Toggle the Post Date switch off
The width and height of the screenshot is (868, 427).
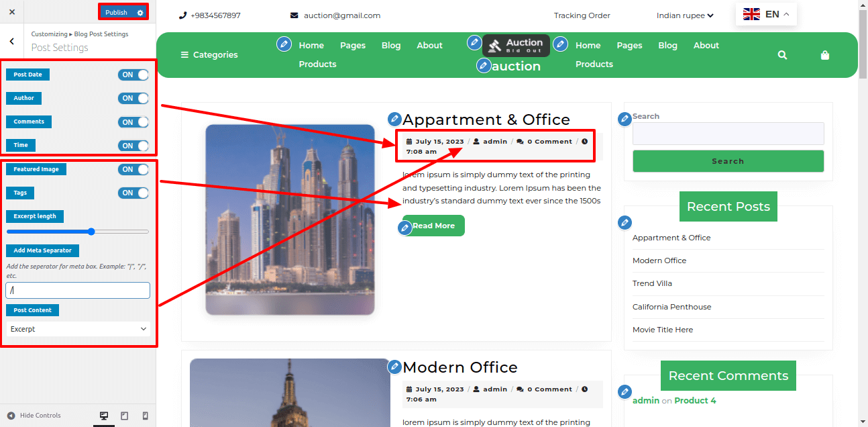[x=133, y=75]
